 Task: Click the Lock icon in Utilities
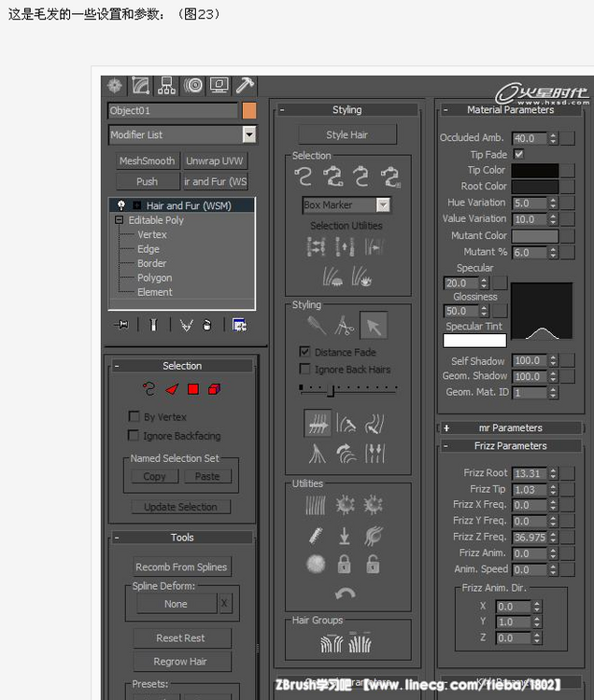coord(344,565)
